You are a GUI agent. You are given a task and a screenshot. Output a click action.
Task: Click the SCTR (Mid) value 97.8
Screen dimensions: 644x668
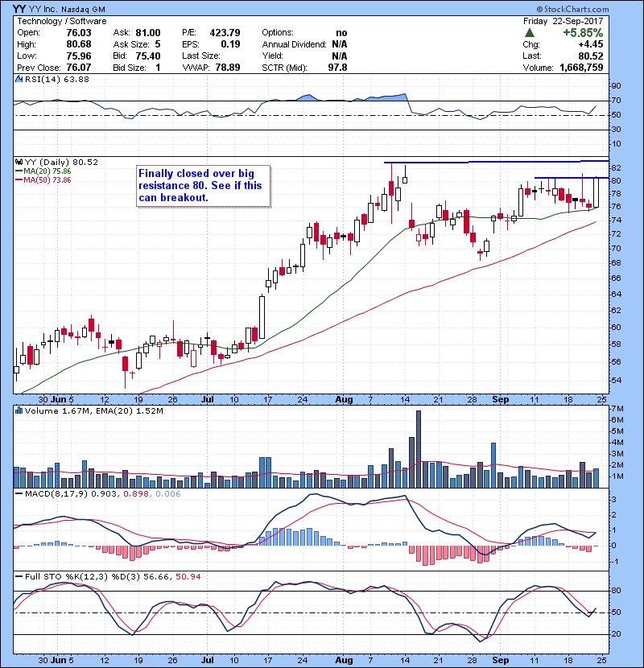point(337,68)
